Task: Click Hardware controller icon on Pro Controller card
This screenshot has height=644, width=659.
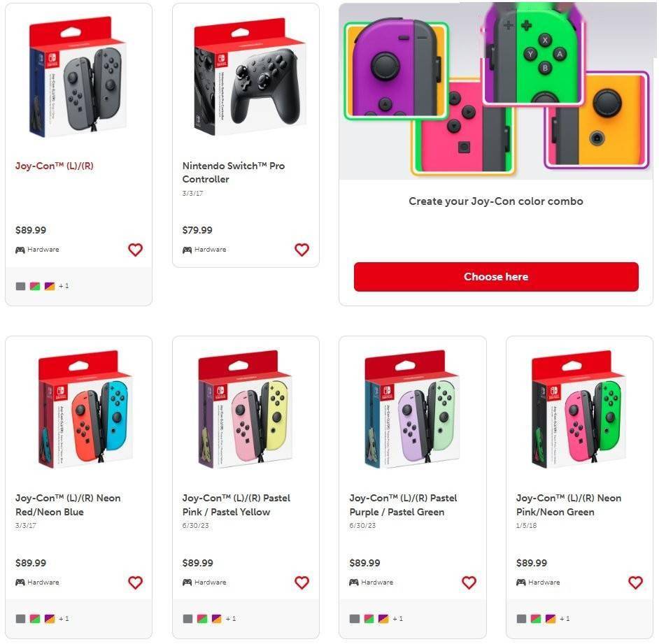Action: coord(187,250)
